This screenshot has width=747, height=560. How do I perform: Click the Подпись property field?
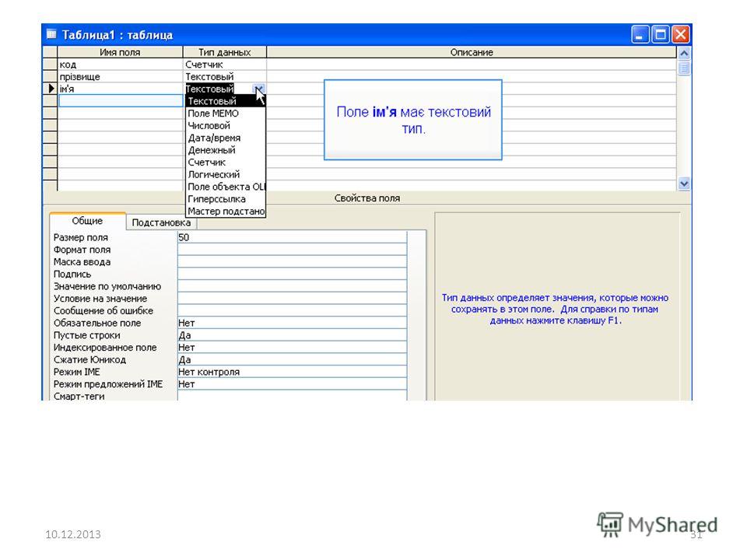coord(292,274)
